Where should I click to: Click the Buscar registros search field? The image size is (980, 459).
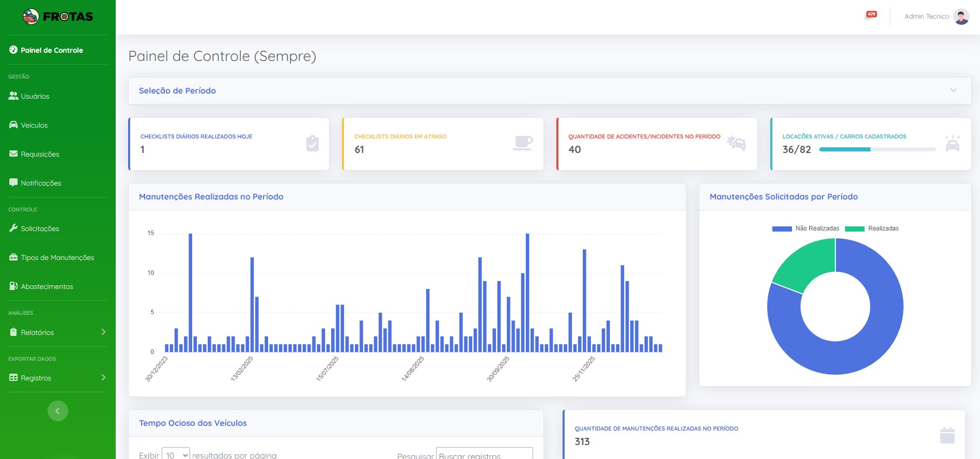(484, 455)
